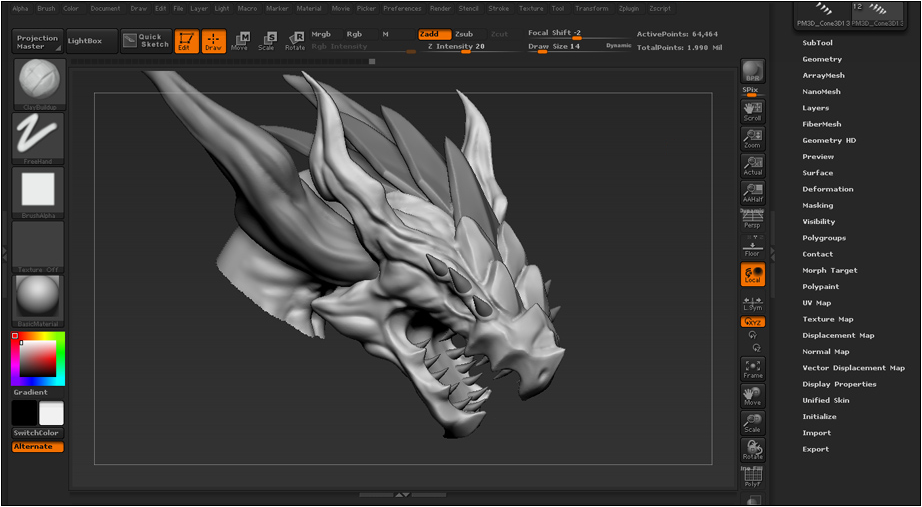Toggle the Floor grid button
The image size is (922, 507).
753,247
